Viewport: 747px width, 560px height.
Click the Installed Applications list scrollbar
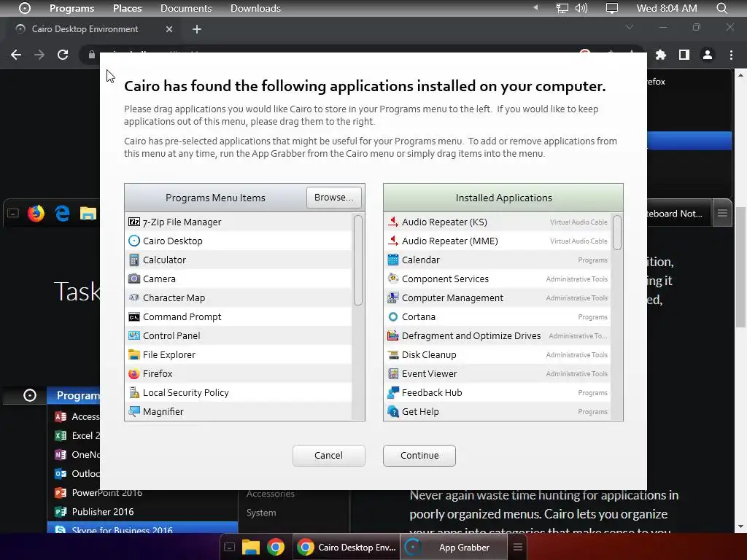pyautogui.click(x=617, y=233)
